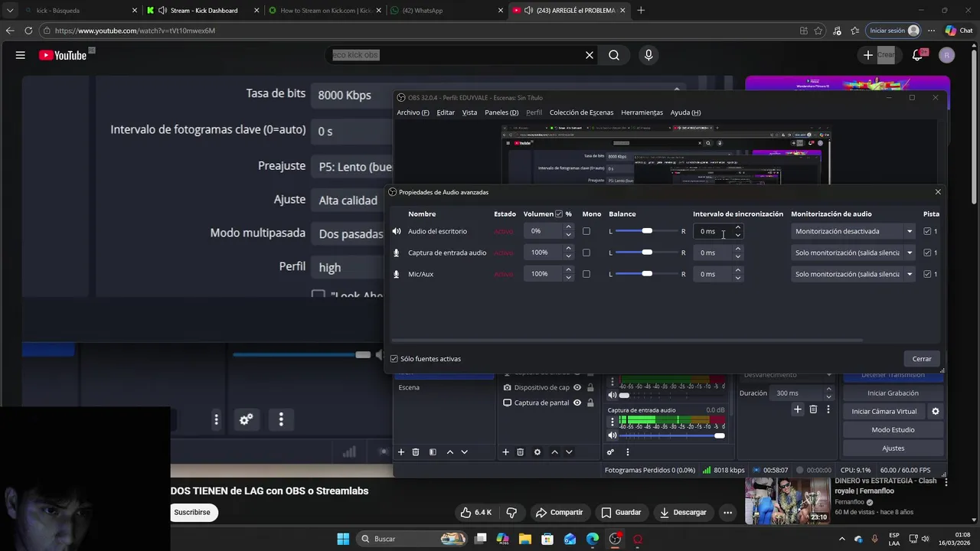This screenshot has height=551, width=980.
Task: Dislike the YouTube video
Action: pyautogui.click(x=511, y=512)
